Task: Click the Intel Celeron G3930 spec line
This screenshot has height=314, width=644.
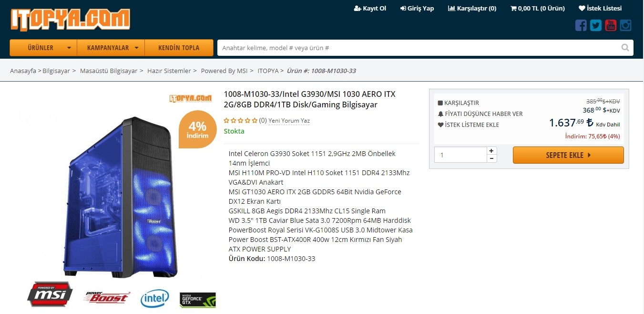Action: [312, 158]
